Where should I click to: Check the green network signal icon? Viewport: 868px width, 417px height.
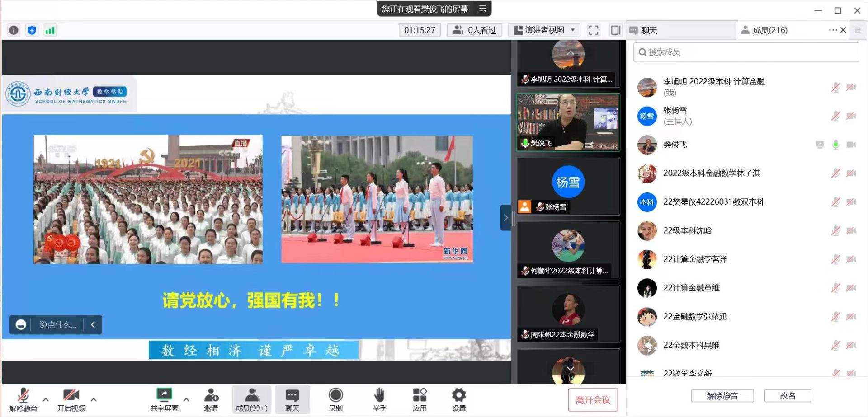tap(50, 30)
